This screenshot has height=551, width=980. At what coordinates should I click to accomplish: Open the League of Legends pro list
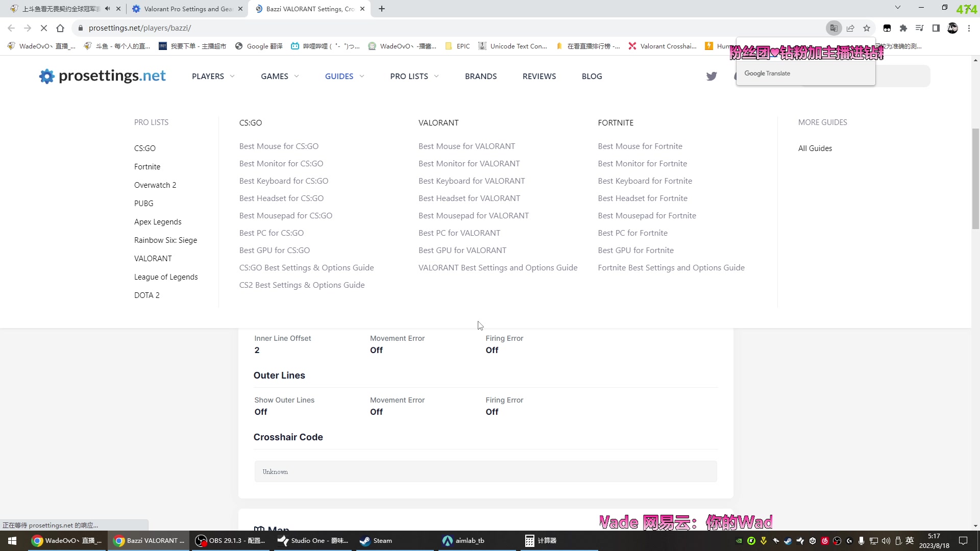(166, 277)
